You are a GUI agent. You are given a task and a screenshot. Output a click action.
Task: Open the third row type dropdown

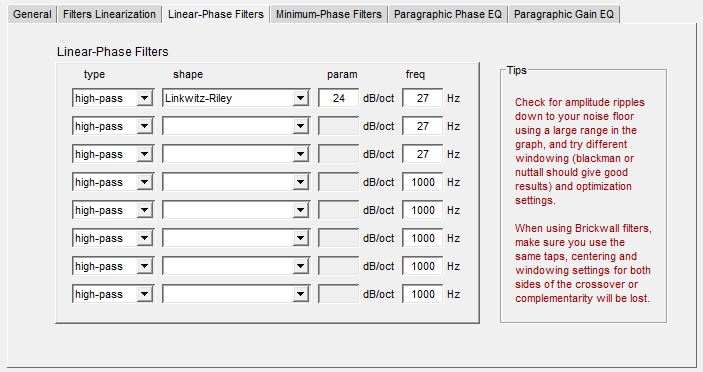[x=113, y=154]
